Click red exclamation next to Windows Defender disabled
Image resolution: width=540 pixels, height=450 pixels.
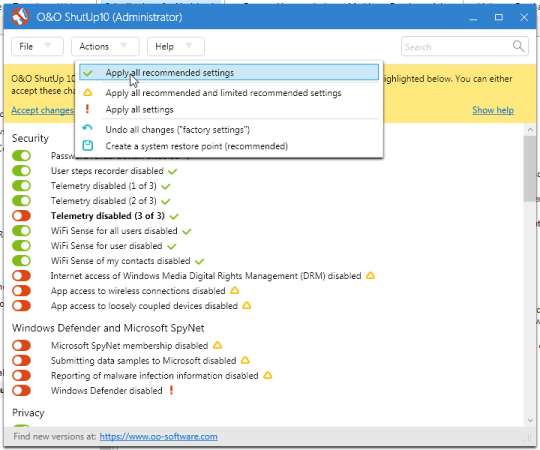[x=171, y=390]
